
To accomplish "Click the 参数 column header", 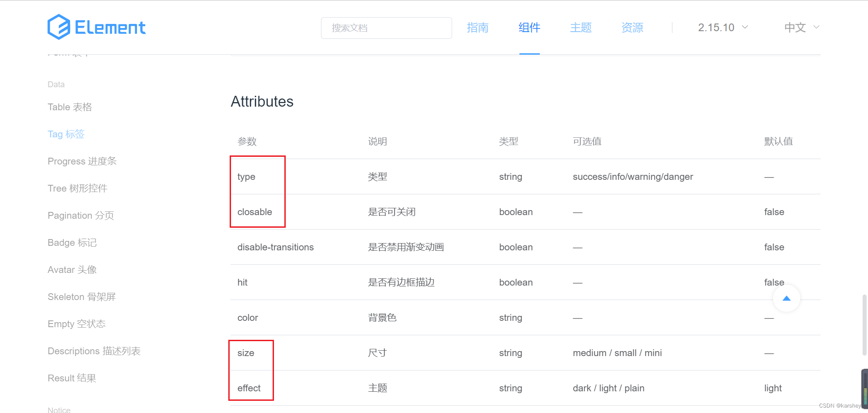I will (x=247, y=141).
